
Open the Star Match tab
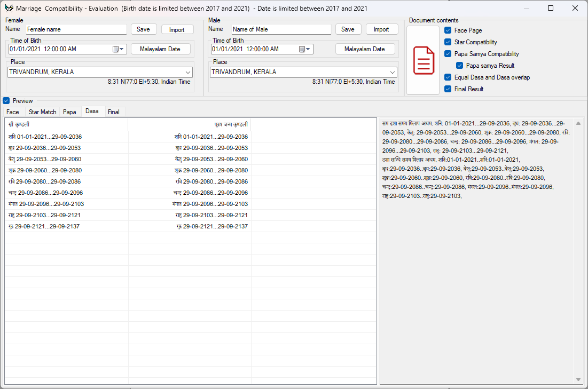point(42,112)
